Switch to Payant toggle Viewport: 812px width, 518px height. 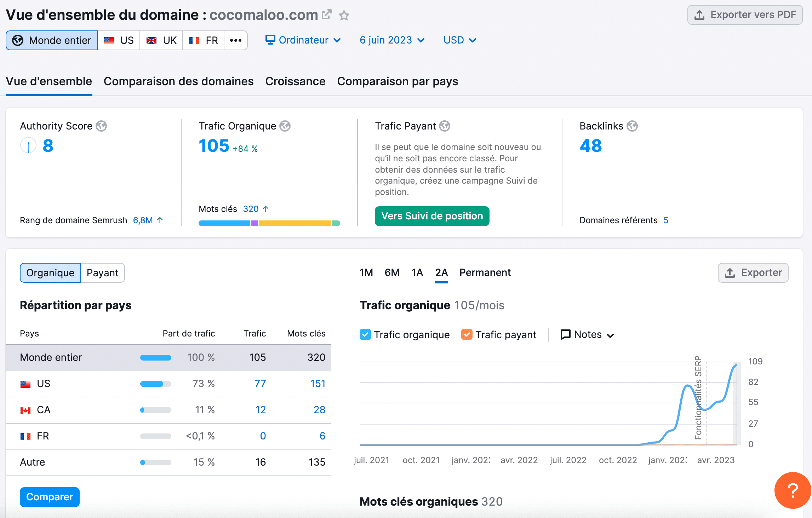pyautogui.click(x=103, y=273)
